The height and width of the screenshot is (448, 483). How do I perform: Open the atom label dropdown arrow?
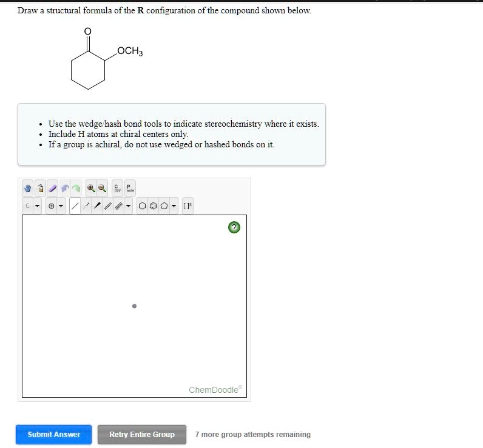point(37,206)
